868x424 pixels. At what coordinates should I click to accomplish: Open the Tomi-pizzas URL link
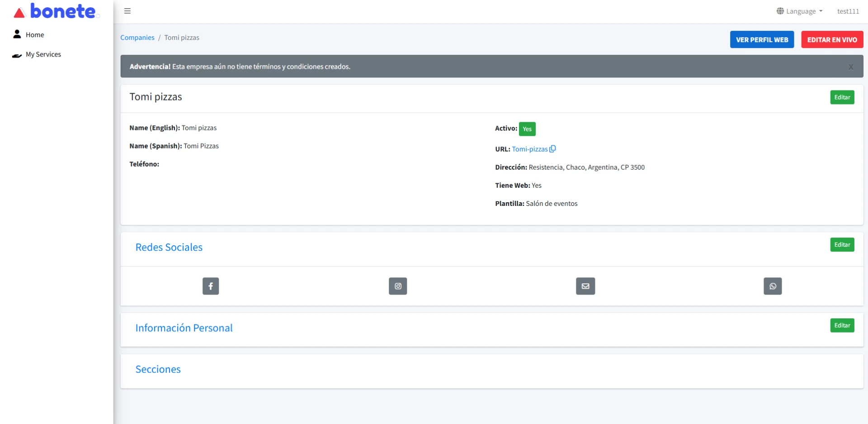click(x=529, y=149)
